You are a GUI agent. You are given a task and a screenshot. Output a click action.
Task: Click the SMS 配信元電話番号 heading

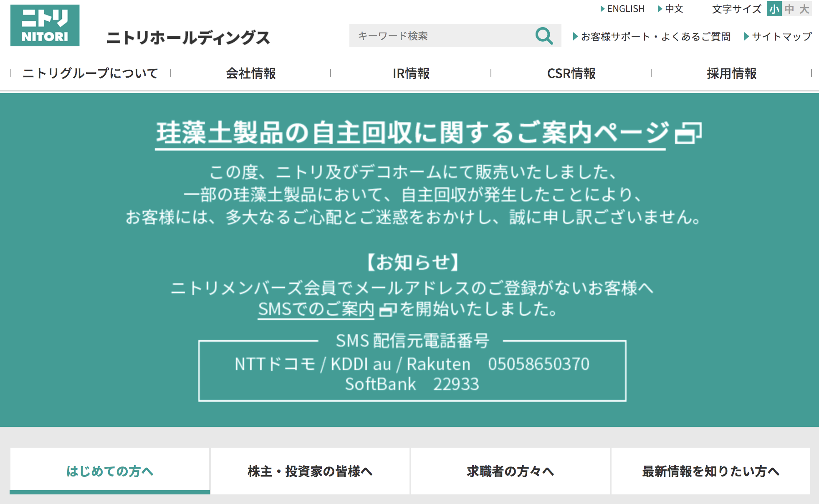pyautogui.click(x=412, y=340)
